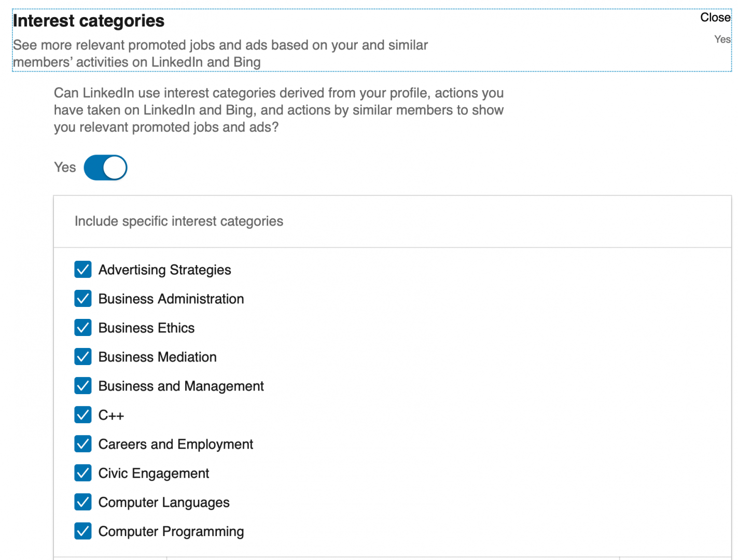Click the Civic Engagement label
This screenshot has height=560, width=738.
[x=154, y=473]
